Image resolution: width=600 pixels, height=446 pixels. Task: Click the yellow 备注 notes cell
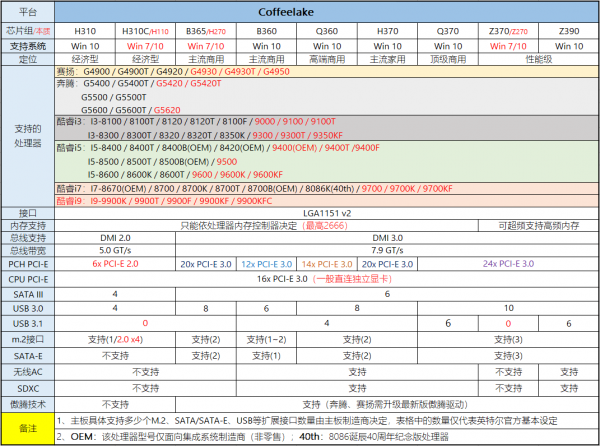[28, 428]
